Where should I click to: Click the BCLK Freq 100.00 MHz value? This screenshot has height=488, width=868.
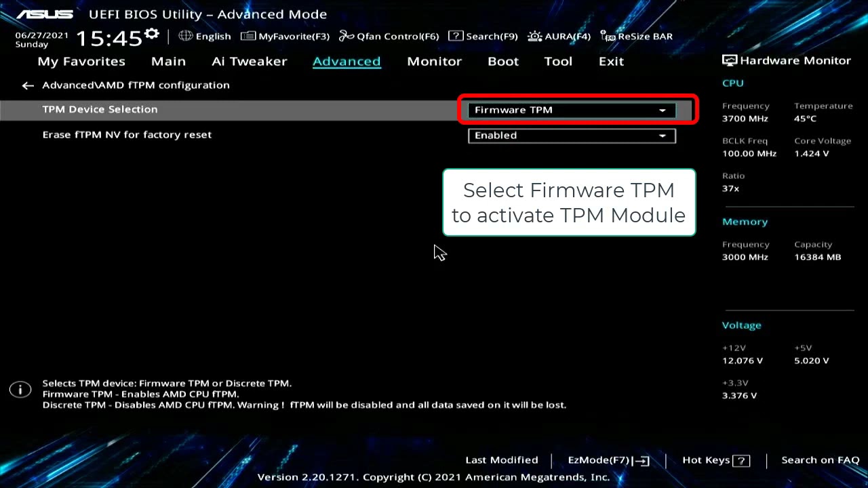pos(749,154)
